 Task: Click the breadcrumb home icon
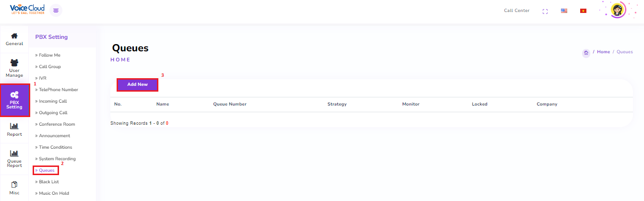pos(586,53)
